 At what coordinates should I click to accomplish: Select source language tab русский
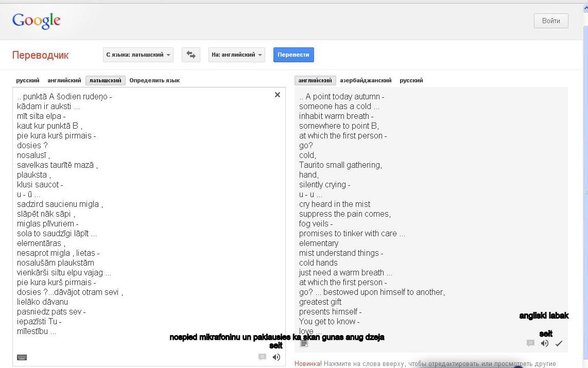click(x=28, y=80)
